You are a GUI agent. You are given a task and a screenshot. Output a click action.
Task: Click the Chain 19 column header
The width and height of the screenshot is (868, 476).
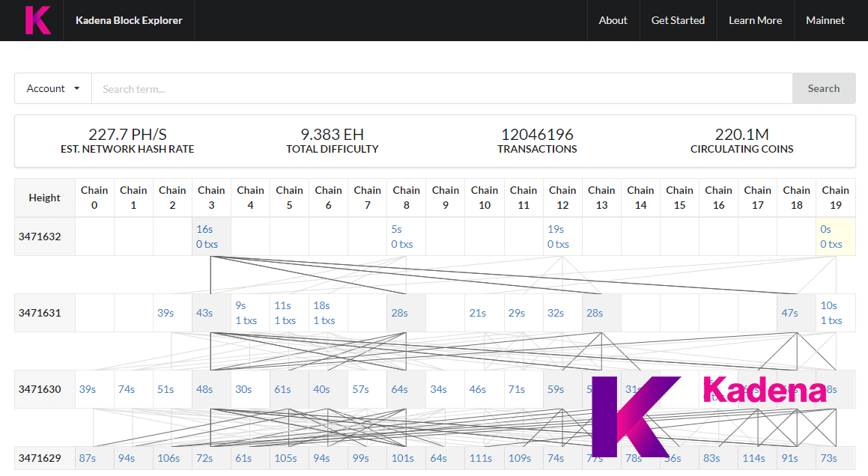point(835,198)
